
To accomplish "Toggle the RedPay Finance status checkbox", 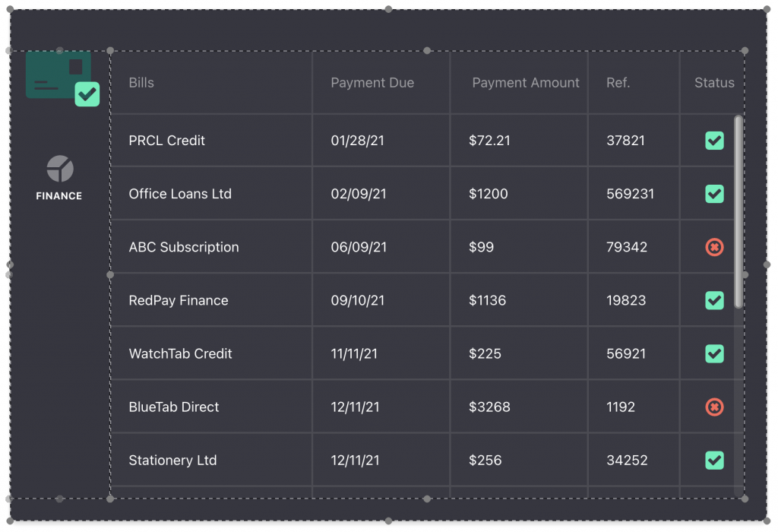I will 714,300.
